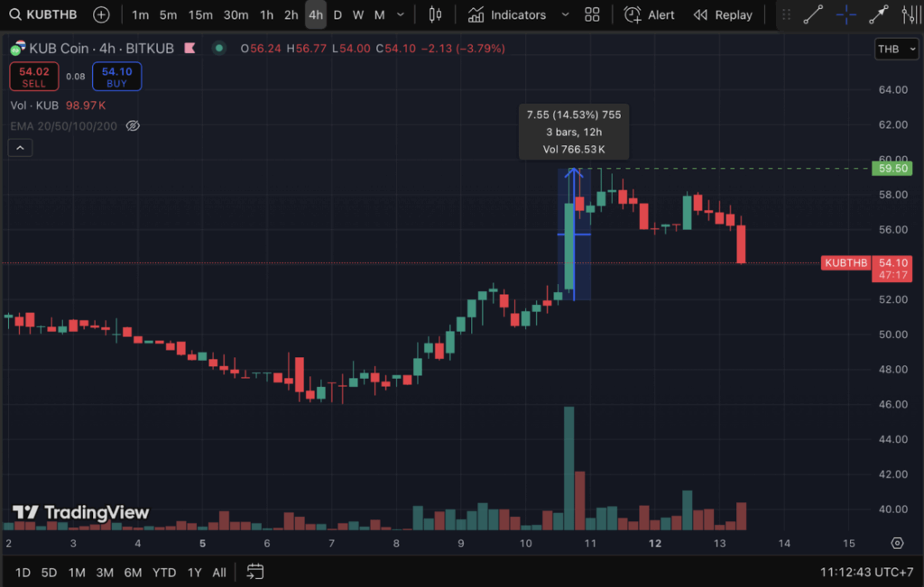
Task: Select the trend line drawing tool
Action: [813, 14]
